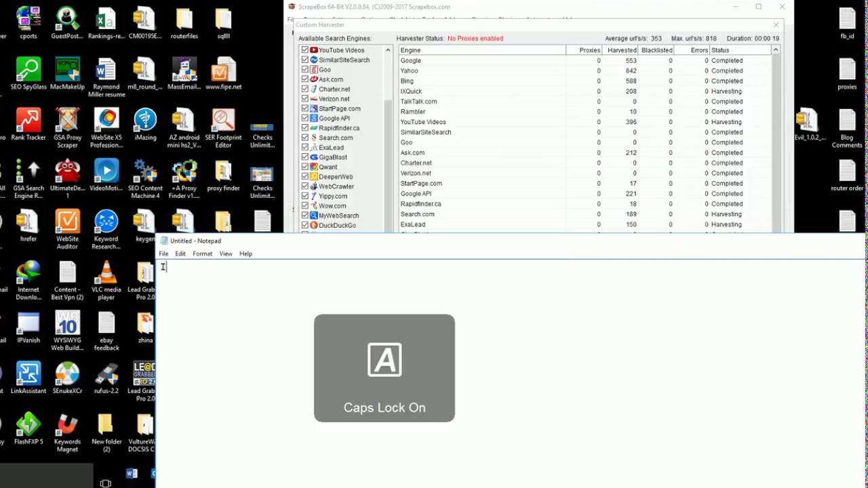This screenshot has height=488, width=868.
Task: Select the IXQuick harvesting row
Action: coord(585,91)
